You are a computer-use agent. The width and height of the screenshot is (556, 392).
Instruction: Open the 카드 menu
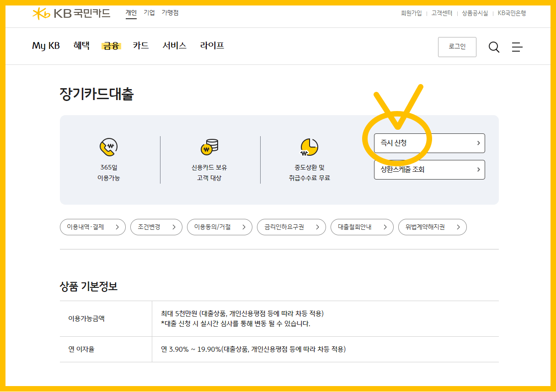[x=140, y=46]
